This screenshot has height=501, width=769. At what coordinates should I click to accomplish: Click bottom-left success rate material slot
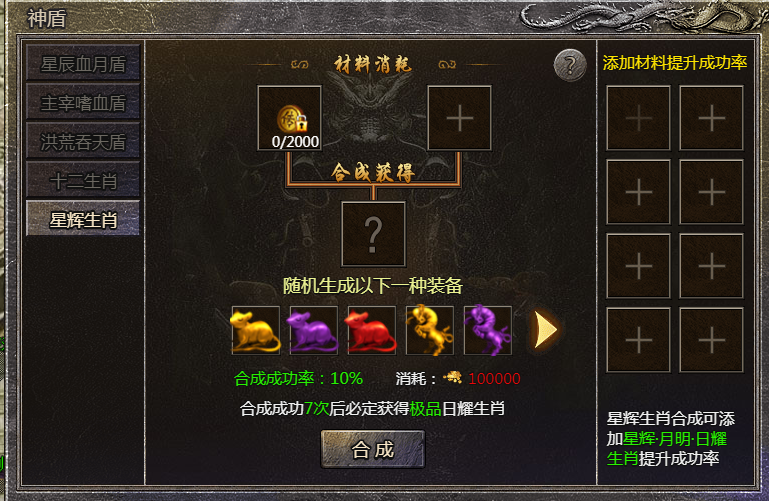pyautogui.click(x=639, y=340)
